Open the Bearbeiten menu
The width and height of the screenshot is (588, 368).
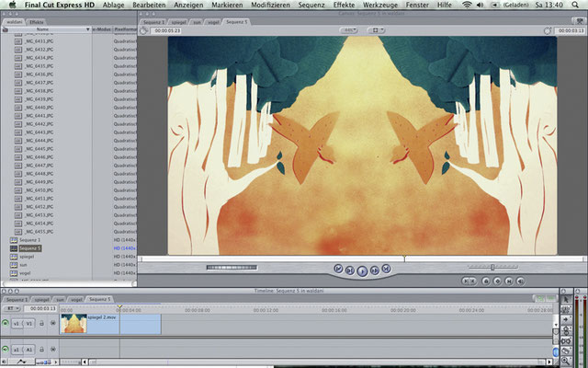point(149,5)
